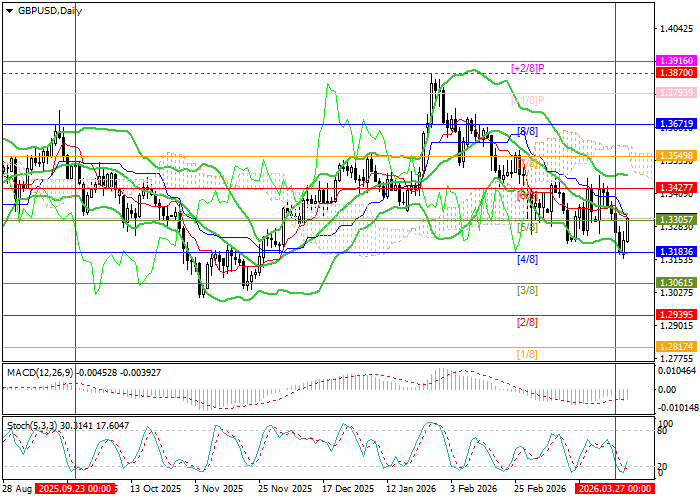
Task: Click the 1.27755 price axis value
Action: pos(676,358)
